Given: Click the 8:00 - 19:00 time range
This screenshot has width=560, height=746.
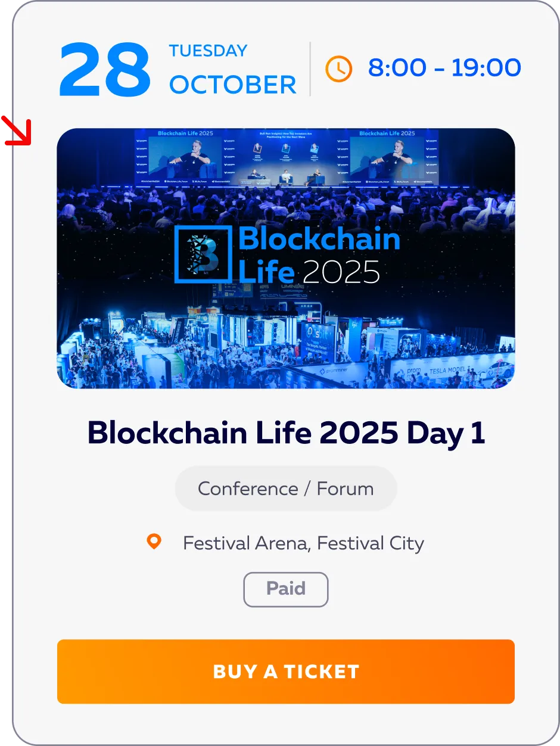Looking at the screenshot, I should (444, 68).
